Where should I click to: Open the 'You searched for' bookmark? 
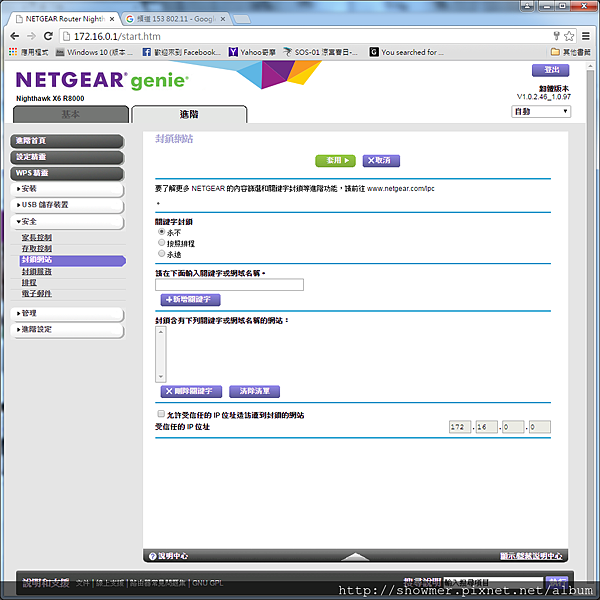tap(407, 52)
